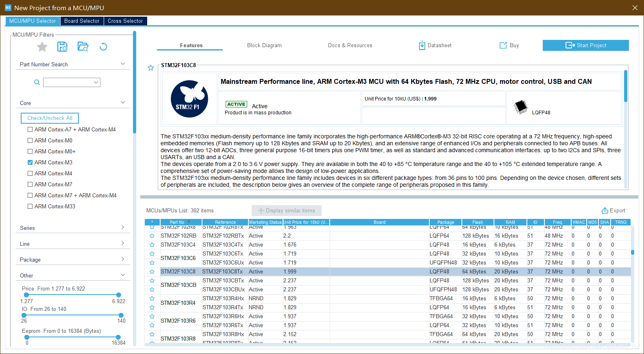Star the STM32F103C6Tx row
Image resolution: width=644 pixels, height=354 pixels.
point(152,254)
